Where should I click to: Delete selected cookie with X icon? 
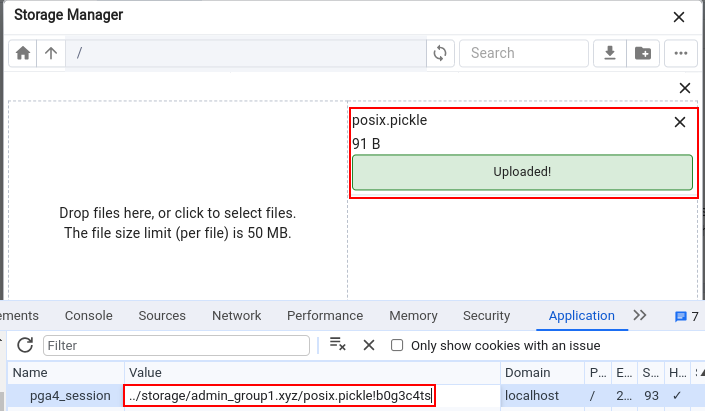369,345
